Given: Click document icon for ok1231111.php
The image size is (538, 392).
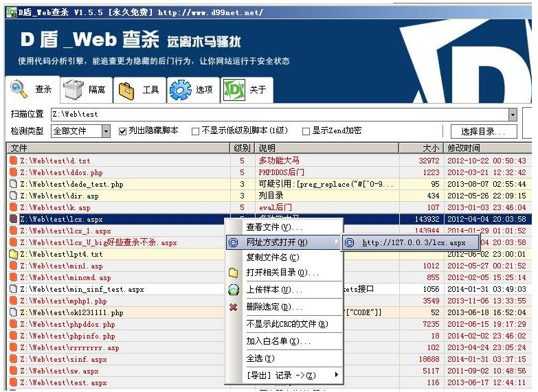Looking at the screenshot, I should 13,312.
